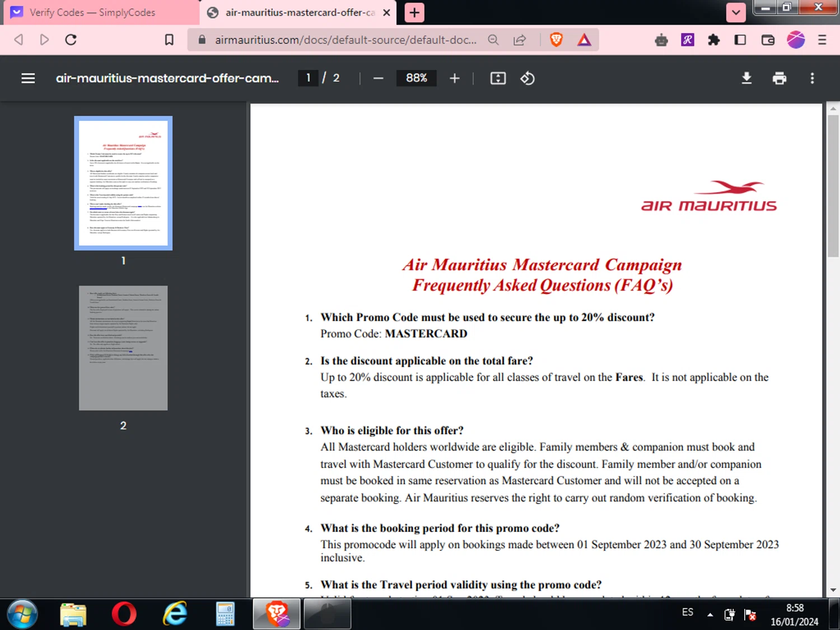This screenshot has width=840, height=630.
Task: Open a new browser tab
Action: tap(414, 12)
